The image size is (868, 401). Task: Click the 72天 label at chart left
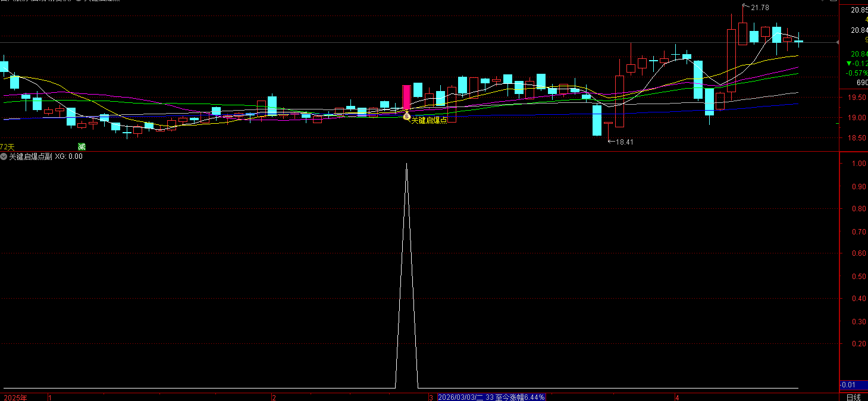point(8,146)
